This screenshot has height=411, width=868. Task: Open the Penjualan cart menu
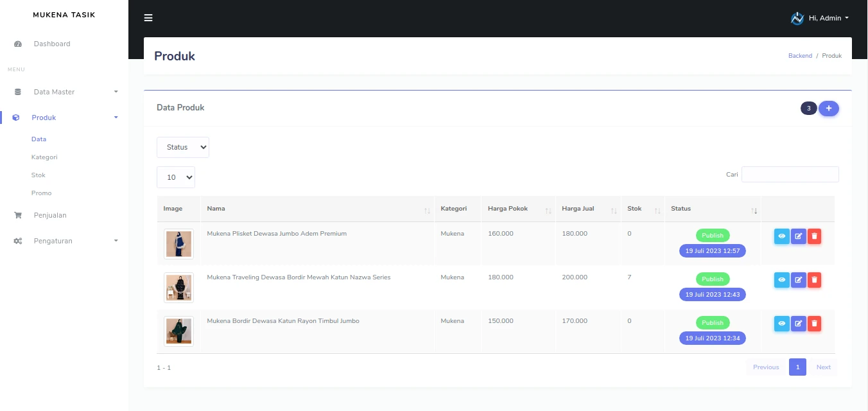(49, 215)
